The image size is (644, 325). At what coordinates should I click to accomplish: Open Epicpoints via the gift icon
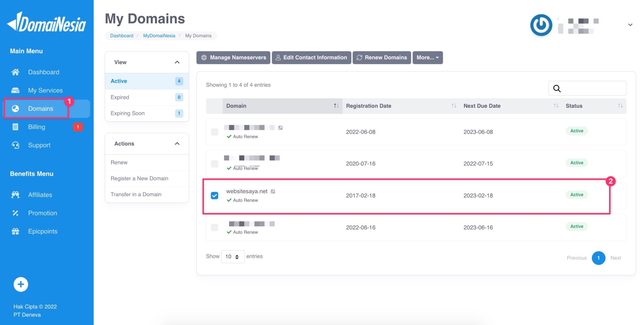tap(15, 231)
